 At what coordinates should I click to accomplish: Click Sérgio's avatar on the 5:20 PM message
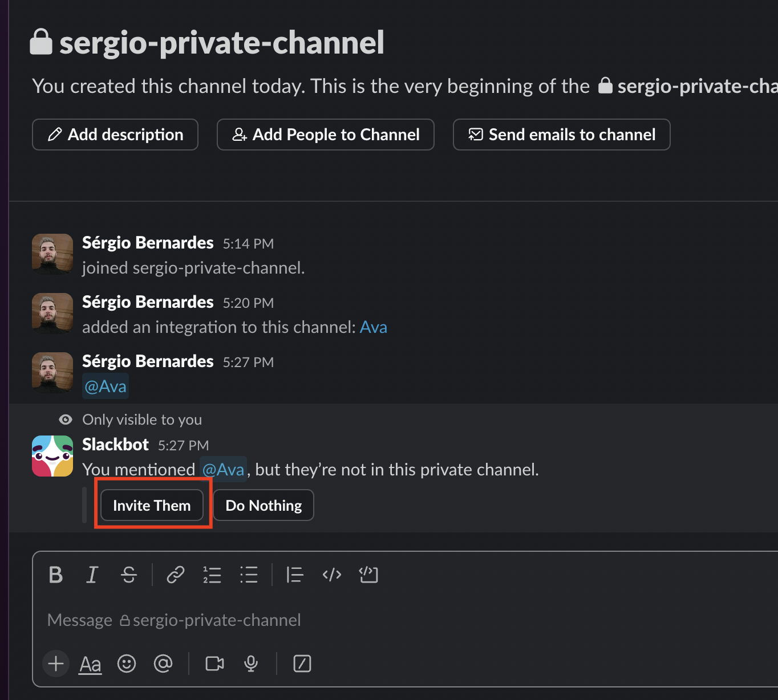point(52,314)
